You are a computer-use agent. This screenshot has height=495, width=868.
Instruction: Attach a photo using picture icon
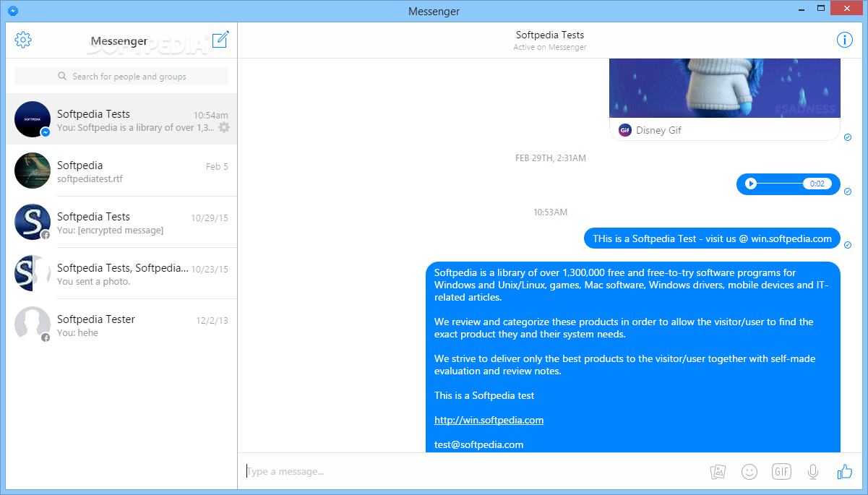(718, 472)
